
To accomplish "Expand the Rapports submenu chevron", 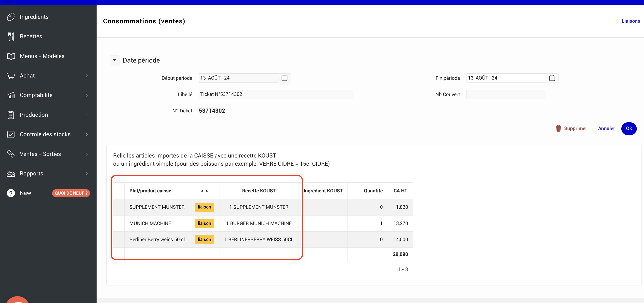I will 87,174.
